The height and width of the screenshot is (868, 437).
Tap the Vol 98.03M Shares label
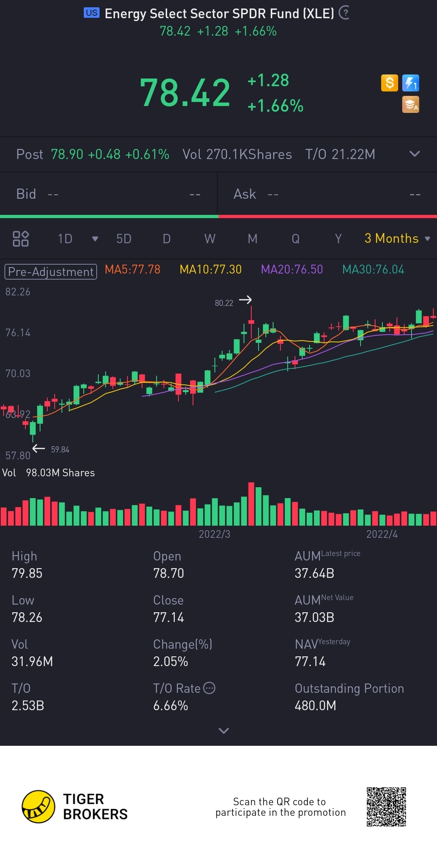point(49,473)
